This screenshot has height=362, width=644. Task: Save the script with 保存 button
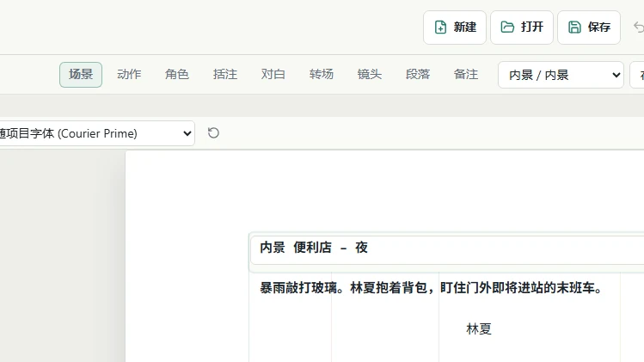click(589, 28)
